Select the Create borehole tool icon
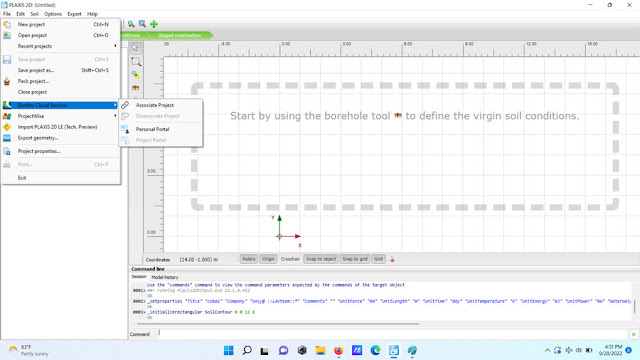The width and height of the screenshot is (640, 360). coord(136,87)
